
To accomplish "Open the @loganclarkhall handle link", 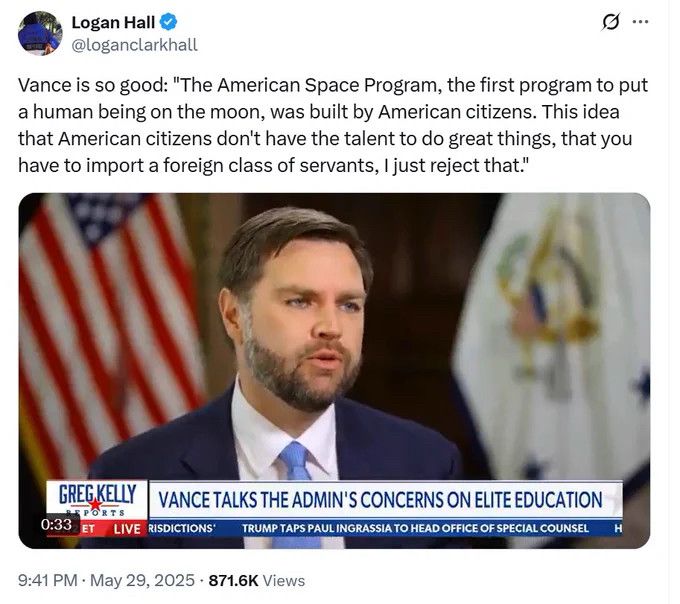I will coord(134,45).
